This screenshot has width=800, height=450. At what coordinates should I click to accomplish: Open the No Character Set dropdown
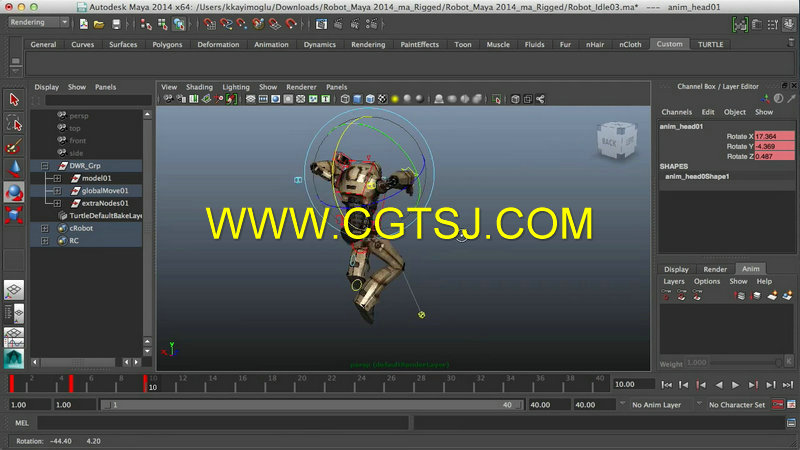tap(737, 405)
